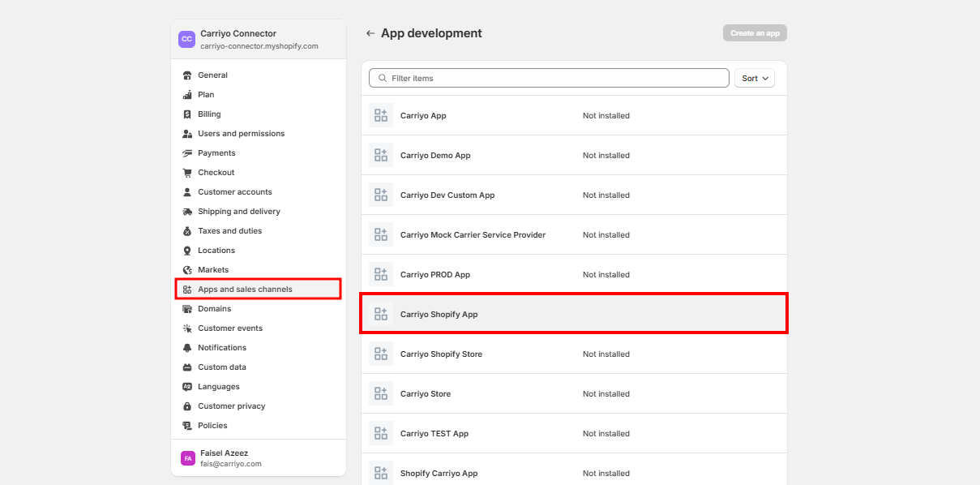
Task: Click the Create an app button
Action: 755,33
